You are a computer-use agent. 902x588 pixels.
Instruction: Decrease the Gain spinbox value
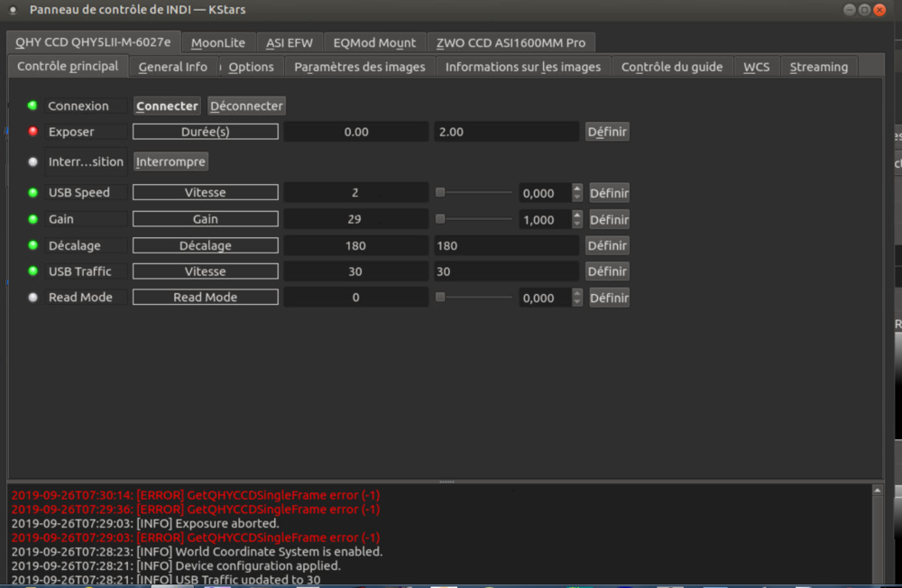tap(577, 224)
